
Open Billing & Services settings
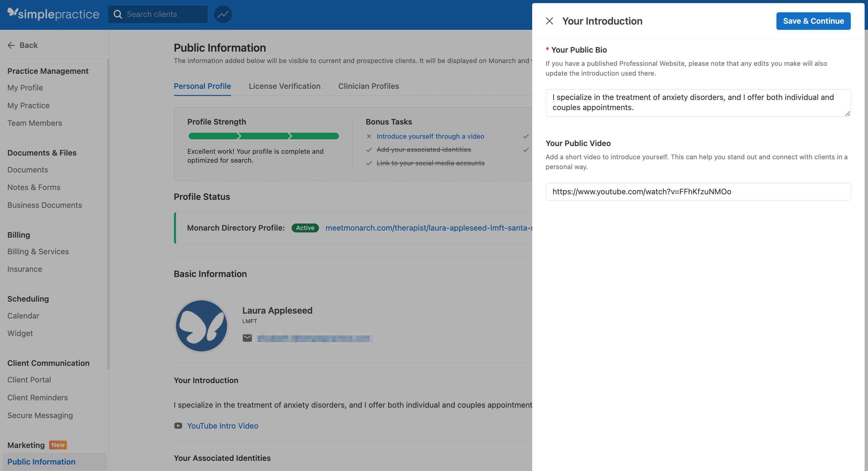tap(38, 251)
